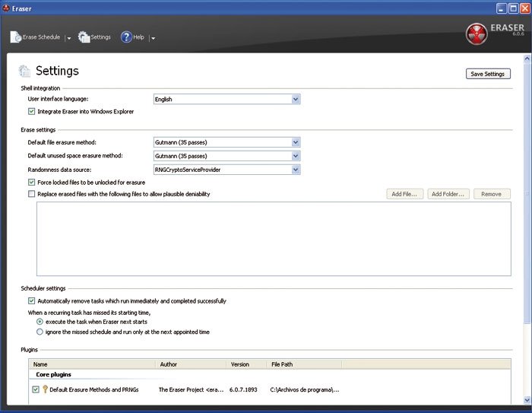The width and height of the screenshot is (532, 413).
Task: Click the plugin path C:\Archivos de programa
Action: 304,389
